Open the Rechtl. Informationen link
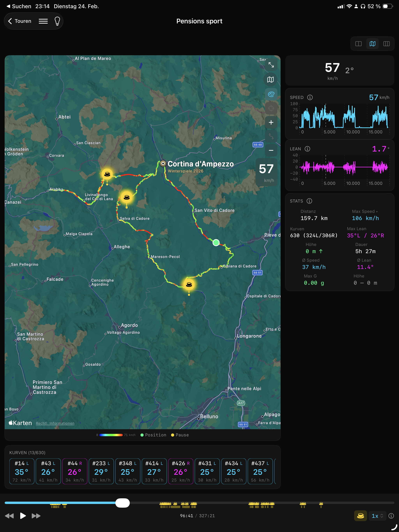Image resolution: width=399 pixels, height=532 pixels. point(55,423)
